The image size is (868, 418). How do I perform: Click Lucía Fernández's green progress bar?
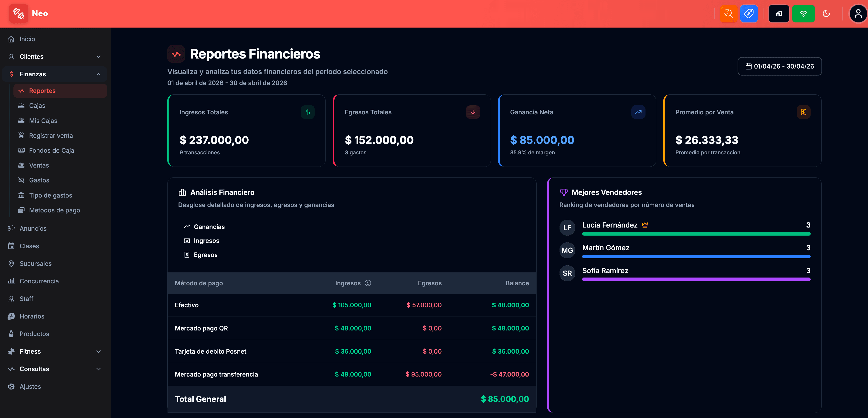click(x=696, y=234)
